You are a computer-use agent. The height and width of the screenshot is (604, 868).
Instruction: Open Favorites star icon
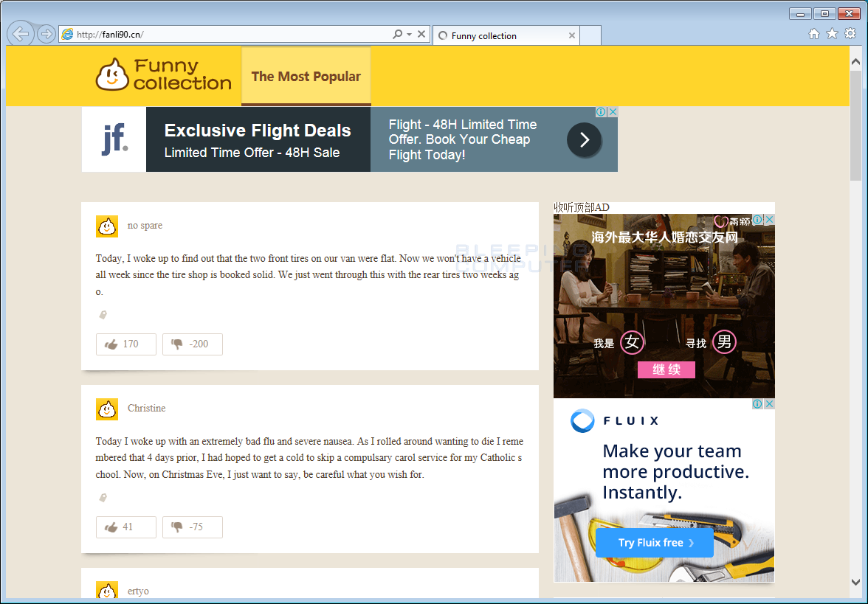point(832,34)
